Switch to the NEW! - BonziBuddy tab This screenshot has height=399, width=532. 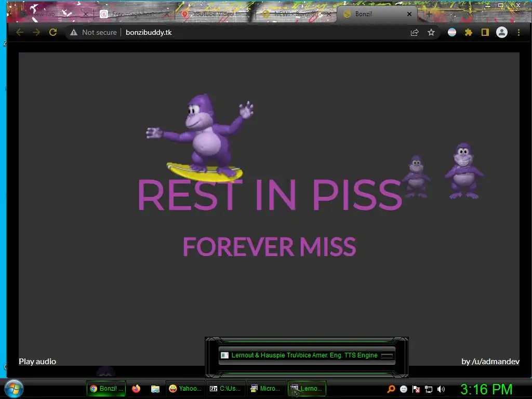coord(295,14)
